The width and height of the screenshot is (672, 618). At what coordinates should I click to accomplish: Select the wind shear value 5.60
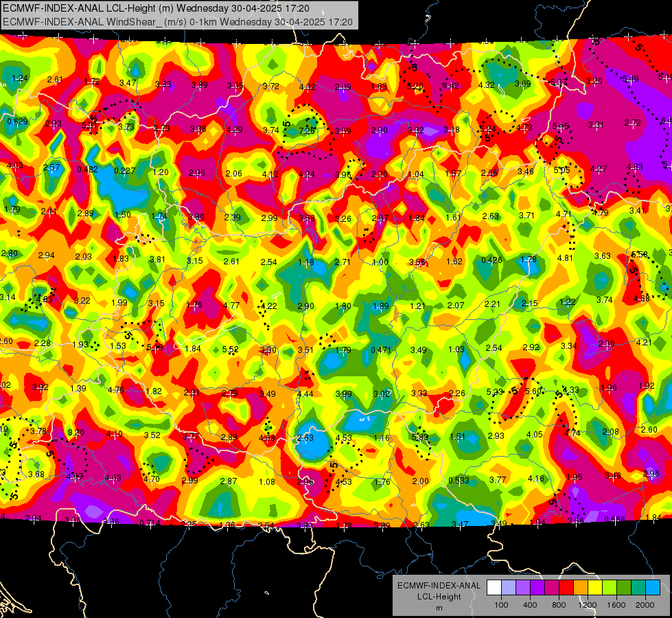click(533, 391)
